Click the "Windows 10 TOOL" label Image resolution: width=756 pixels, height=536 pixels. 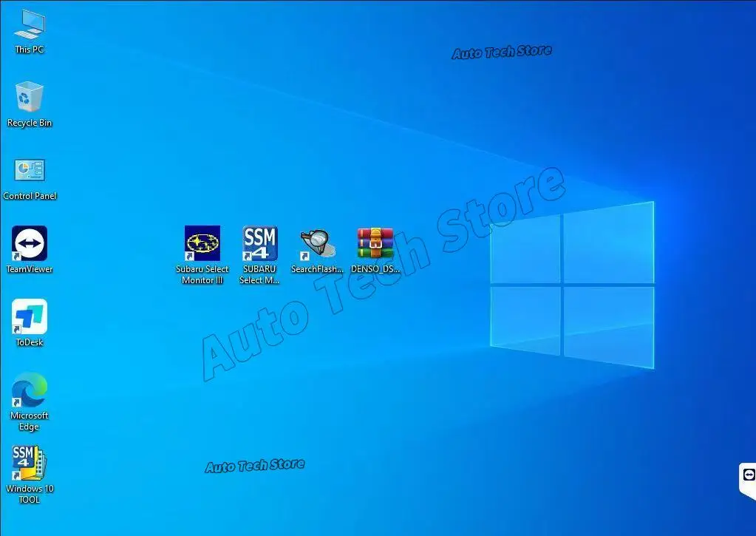point(30,494)
